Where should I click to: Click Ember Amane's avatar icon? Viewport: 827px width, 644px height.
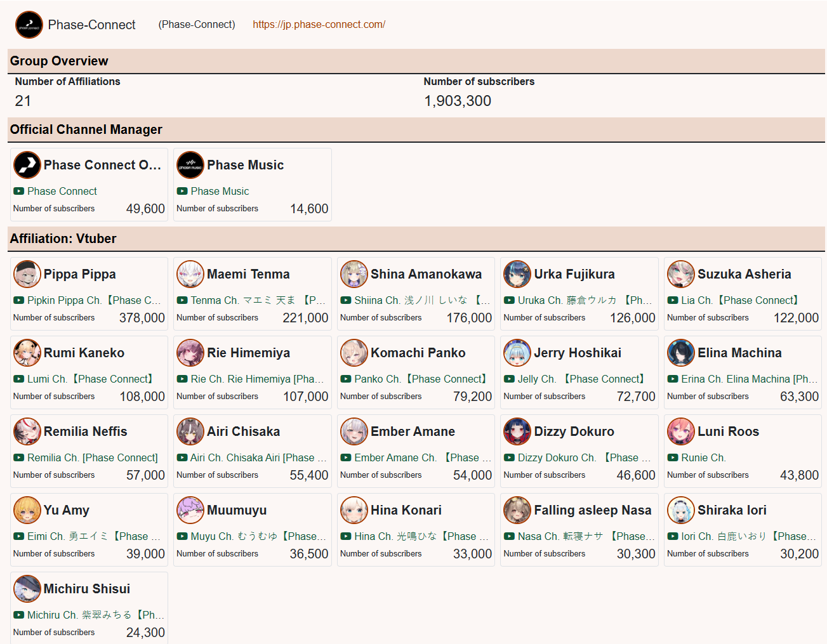coord(354,431)
